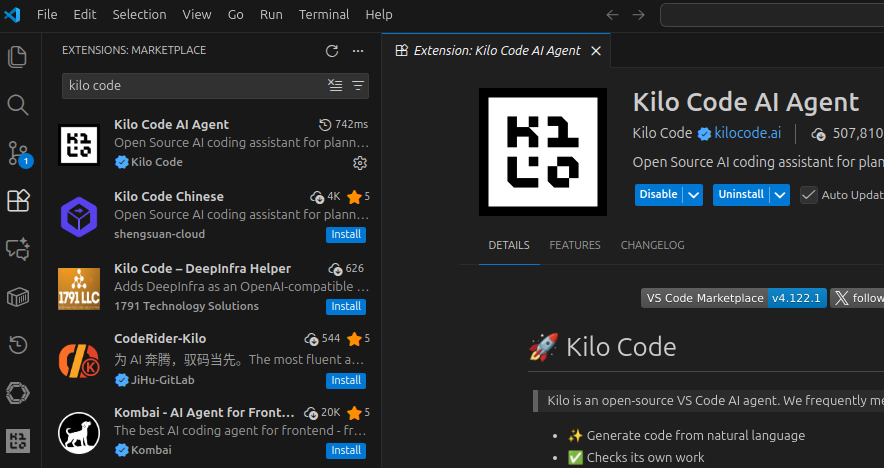Open the kilocode.ai publisher link
This screenshot has width=884, height=468.
(x=748, y=133)
